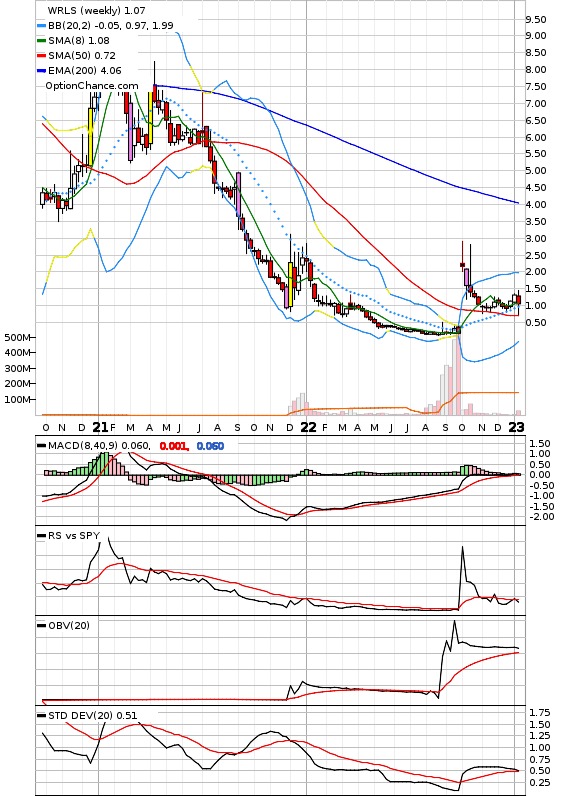Viewport: 566px width, 796px height.
Task: Click the EMA(200) 4.06 legend text
Action: click(85, 71)
